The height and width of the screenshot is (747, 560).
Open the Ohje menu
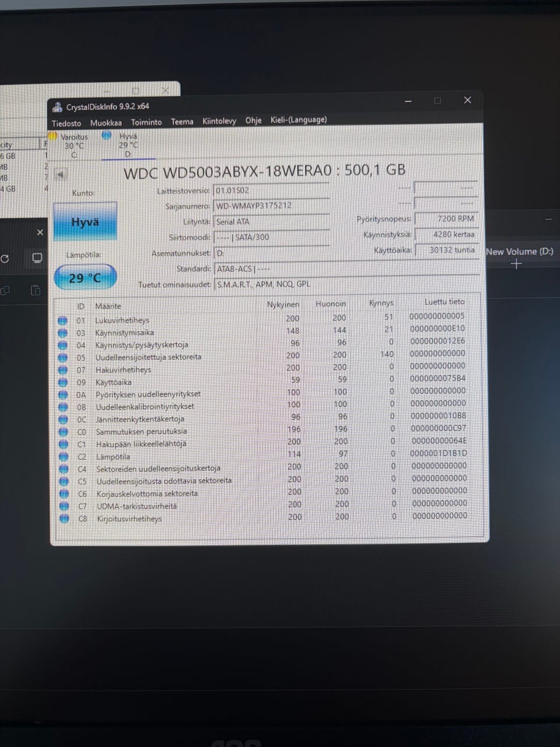pyautogui.click(x=253, y=120)
